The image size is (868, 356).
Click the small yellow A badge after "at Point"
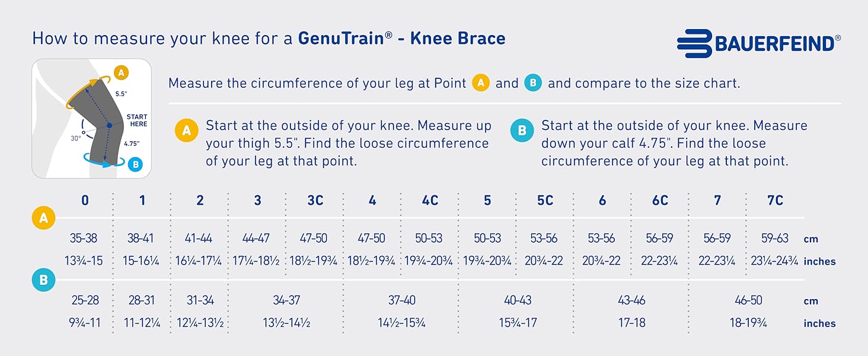480,84
